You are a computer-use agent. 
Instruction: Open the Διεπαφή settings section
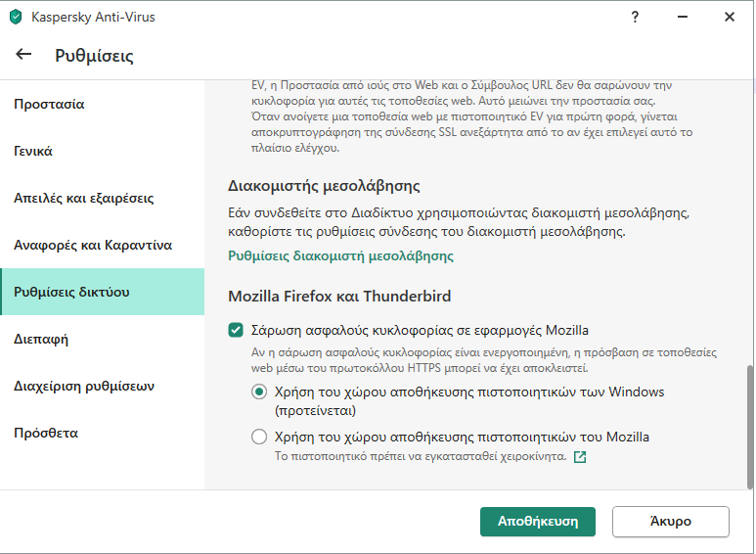[x=103, y=339]
